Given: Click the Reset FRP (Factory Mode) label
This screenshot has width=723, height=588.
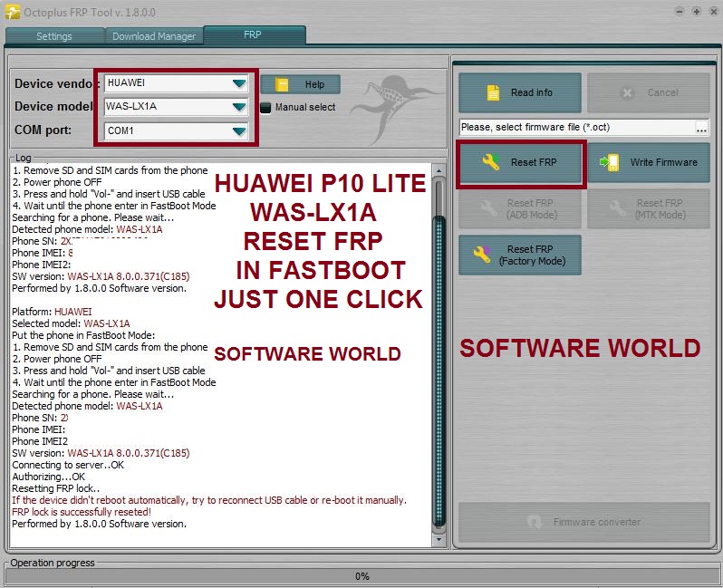Looking at the screenshot, I should tap(532, 255).
